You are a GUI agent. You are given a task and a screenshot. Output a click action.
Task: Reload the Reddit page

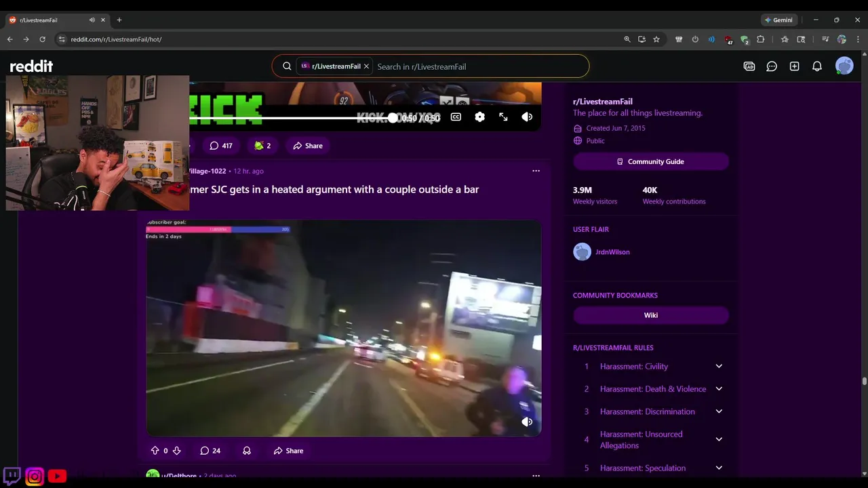(x=42, y=39)
